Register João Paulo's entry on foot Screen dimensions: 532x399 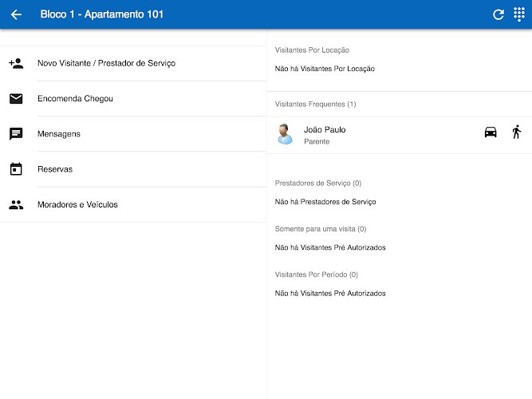[x=516, y=132]
